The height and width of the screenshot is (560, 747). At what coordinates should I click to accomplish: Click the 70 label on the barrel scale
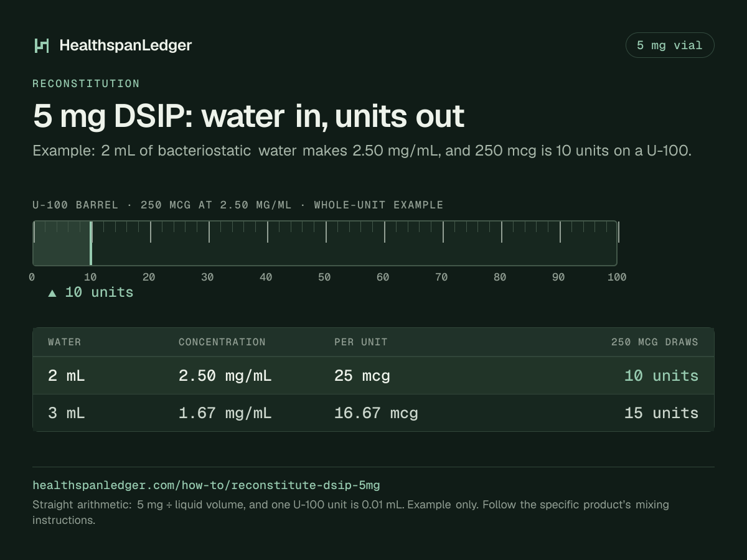441,277
